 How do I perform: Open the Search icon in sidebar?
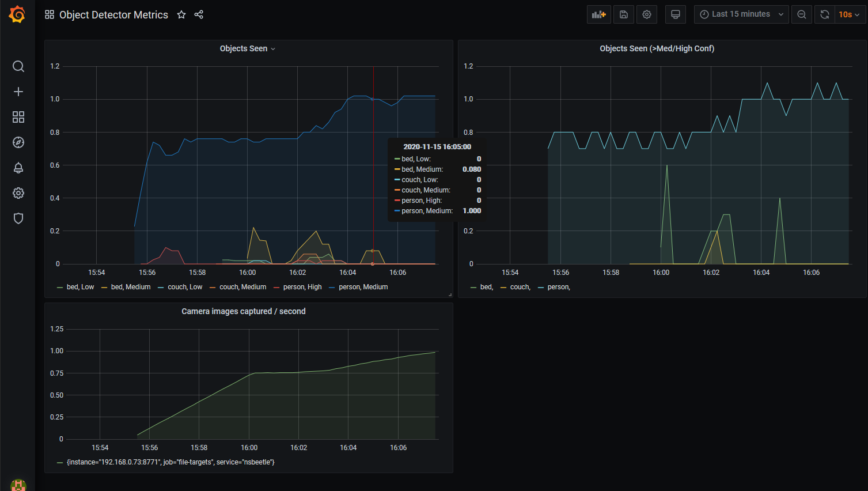coord(18,66)
